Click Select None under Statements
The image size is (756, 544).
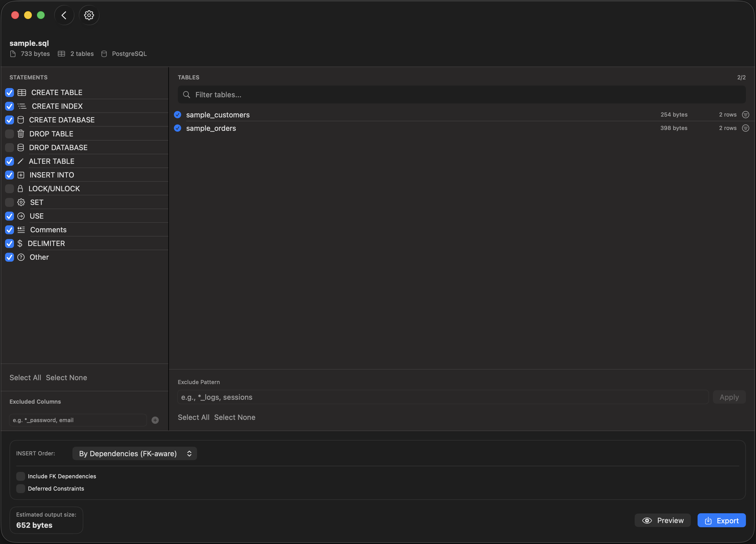66,377
